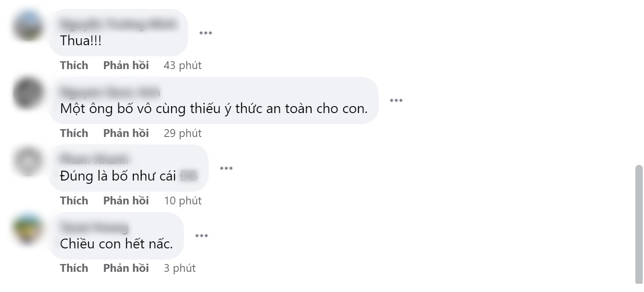Screen dimensions: 644x292
Task: Like the "Một ông bố vô cùng" comment
Action: point(74,133)
